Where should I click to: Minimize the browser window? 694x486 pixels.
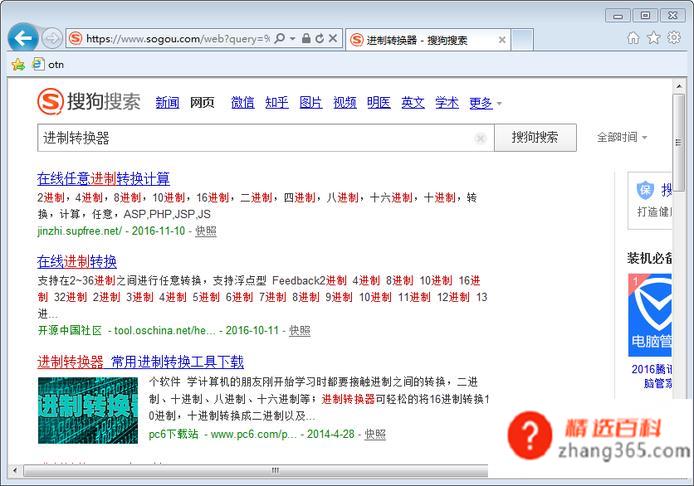coord(618,16)
